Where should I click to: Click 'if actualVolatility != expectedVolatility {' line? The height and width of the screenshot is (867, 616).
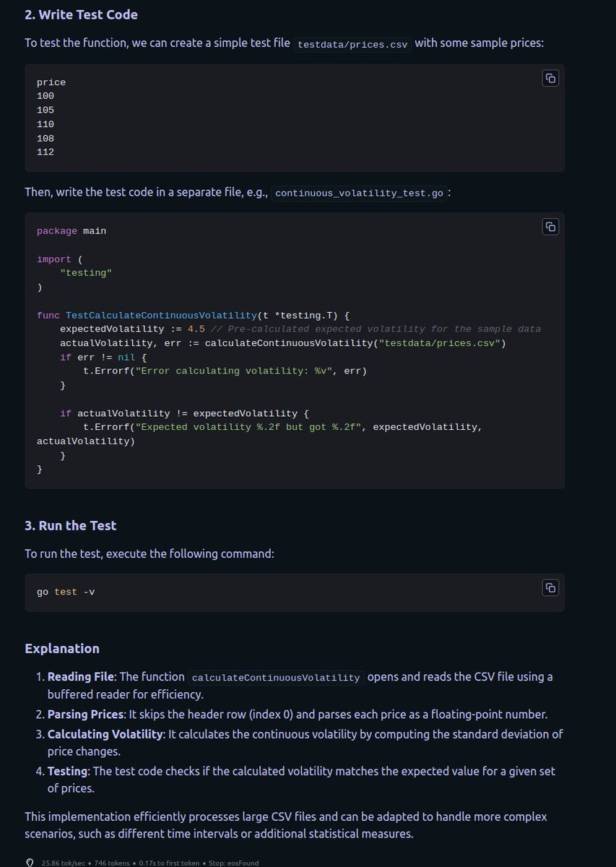(184, 413)
